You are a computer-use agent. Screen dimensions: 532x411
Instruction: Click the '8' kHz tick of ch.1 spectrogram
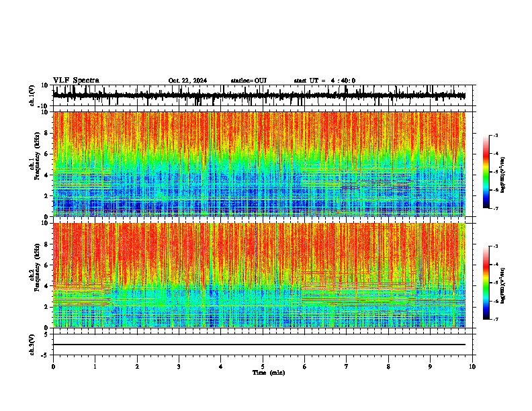(x=46, y=133)
